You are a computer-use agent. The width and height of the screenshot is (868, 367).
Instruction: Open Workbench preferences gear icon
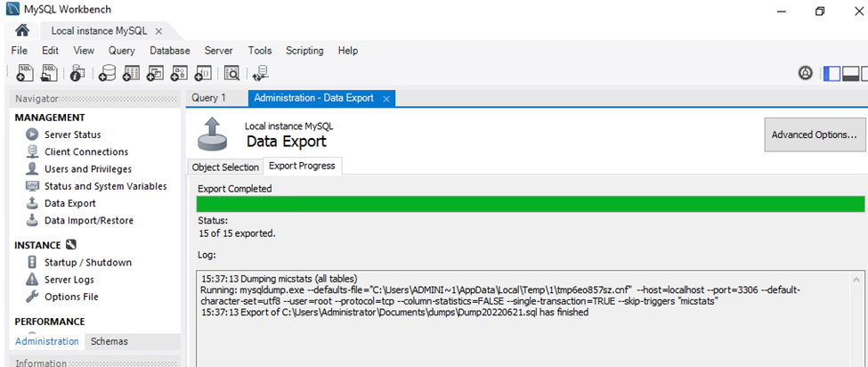click(806, 72)
